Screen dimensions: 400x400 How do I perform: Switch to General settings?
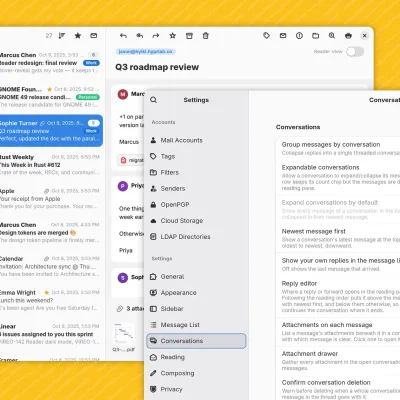coord(196,277)
